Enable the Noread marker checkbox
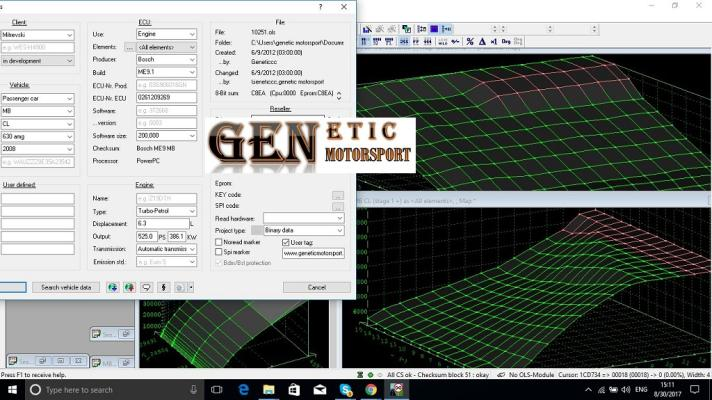712x400 pixels. pos(219,242)
